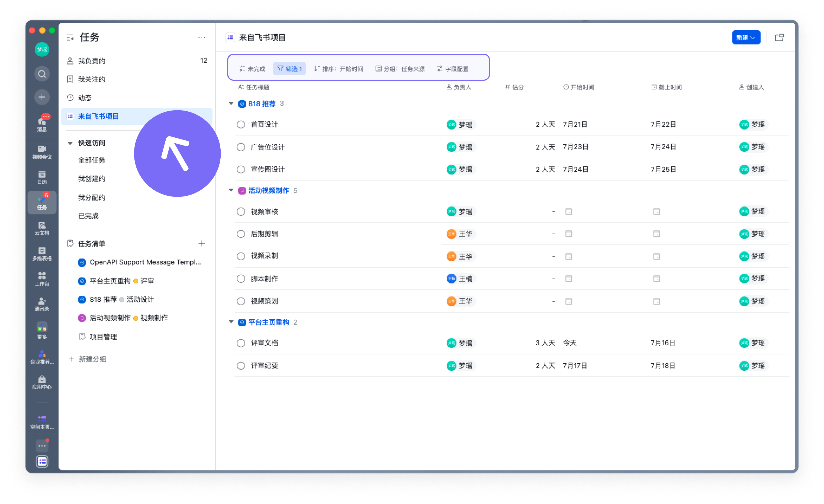Collapse the 平台主页重构 group
Image resolution: width=824 pixels, height=504 pixels.
click(x=231, y=322)
